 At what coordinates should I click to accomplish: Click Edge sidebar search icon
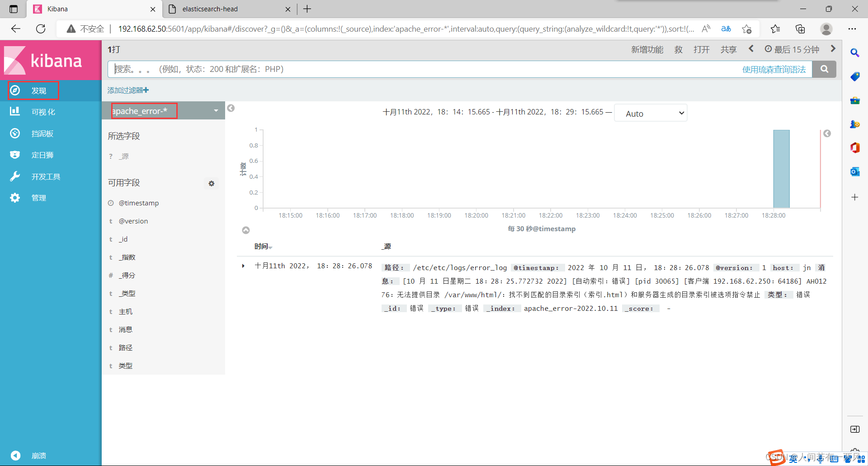coord(855,53)
